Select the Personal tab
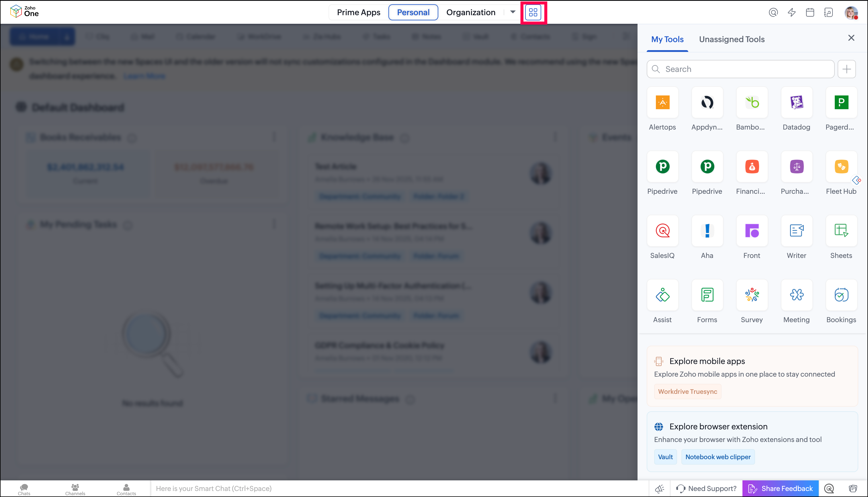 point(413,12)
